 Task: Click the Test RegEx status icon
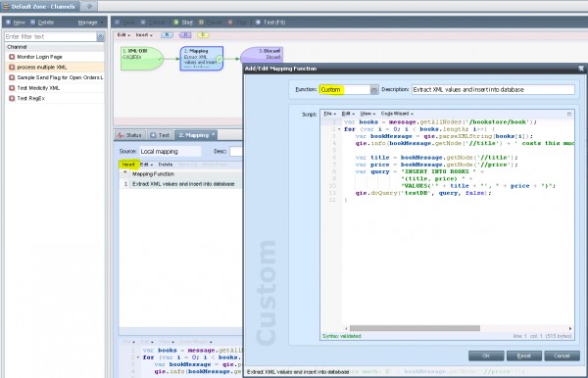pyautogui.click(x=12, y=99)
